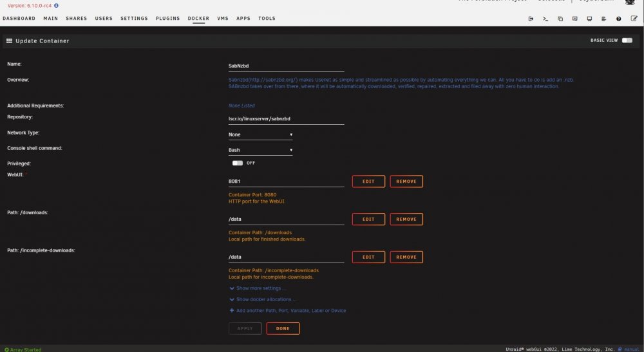The height and width of the screenshot is (352, 644).
Task: Click the manual book icon in the footer
Action: pos(620,349)
